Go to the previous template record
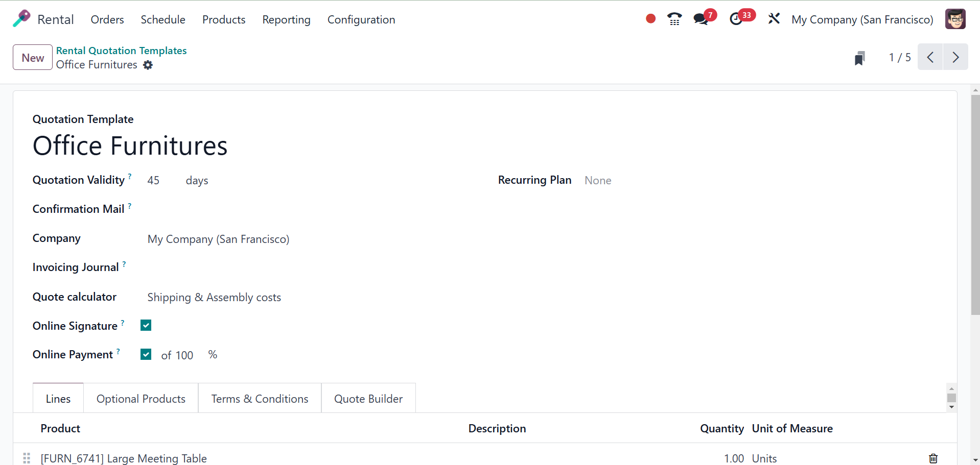The height and width of the screenshot is (465, 980). click(930, 57)
